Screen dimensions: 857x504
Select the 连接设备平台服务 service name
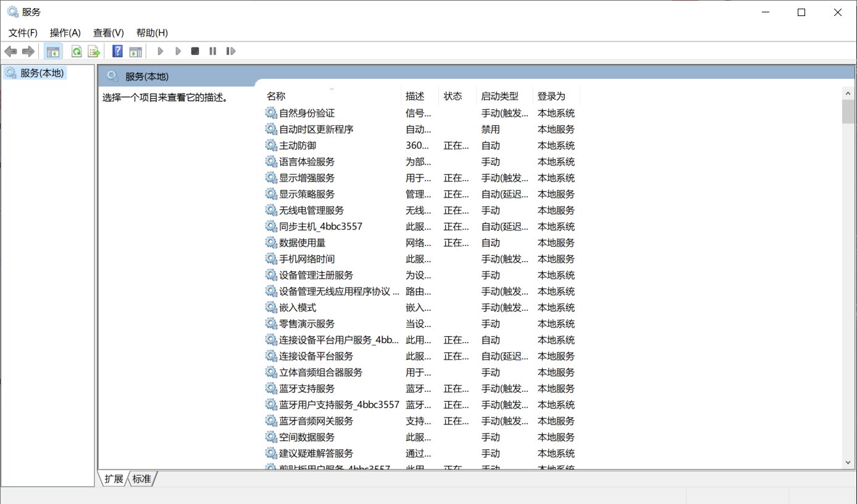click(316, 356)
